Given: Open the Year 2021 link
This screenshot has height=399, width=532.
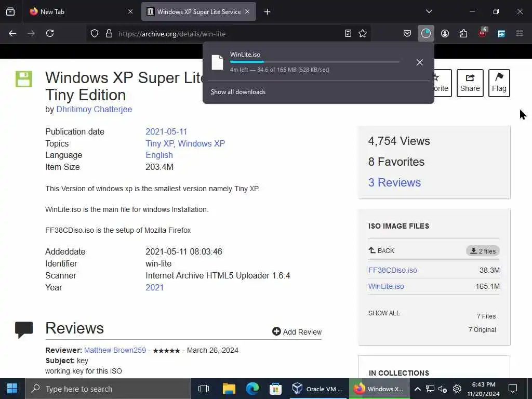Looking at the screenshot, I should click(x=154, y=287).
